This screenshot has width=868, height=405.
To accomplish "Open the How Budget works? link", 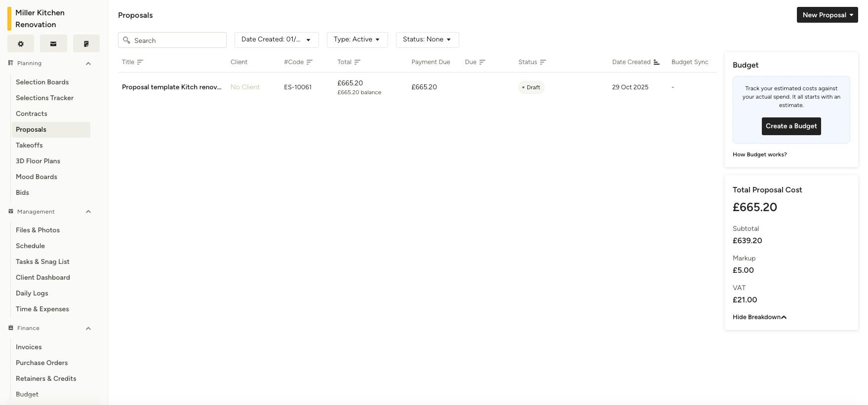I will [x=760, y=155].
